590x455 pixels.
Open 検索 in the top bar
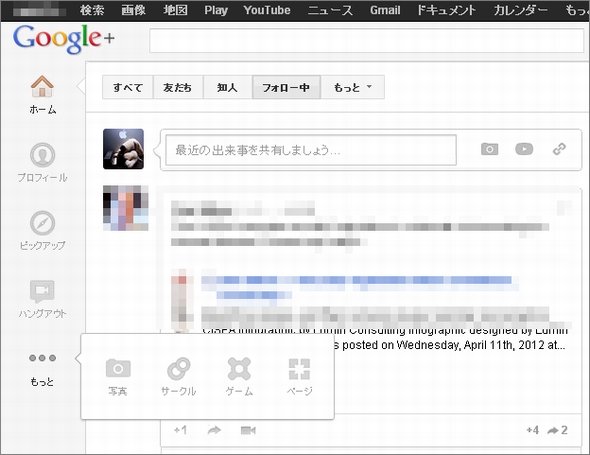pos(92,10)
